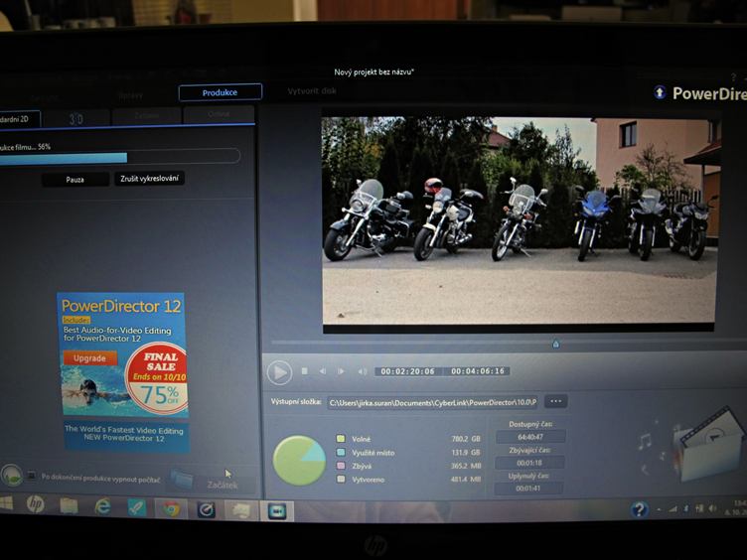Step to previous frame in player controls
The height and width of the screenshot is (560, 747).
(323, 371)
